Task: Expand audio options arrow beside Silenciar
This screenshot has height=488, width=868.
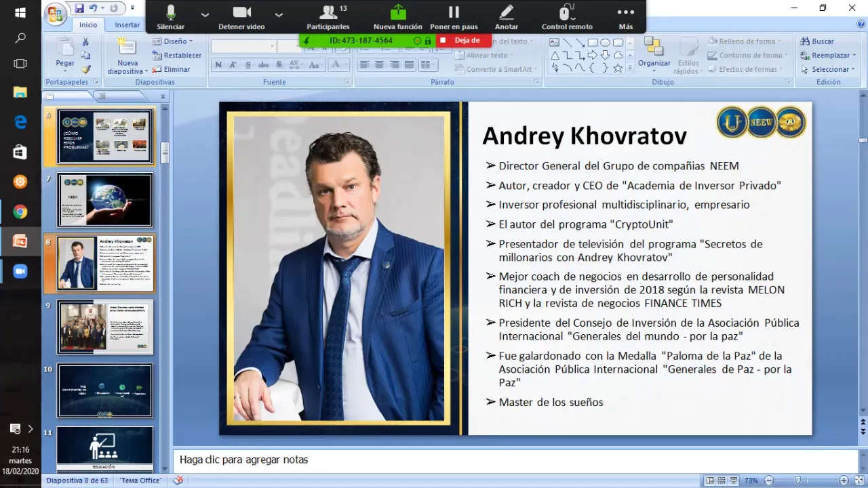Action: 205,14
